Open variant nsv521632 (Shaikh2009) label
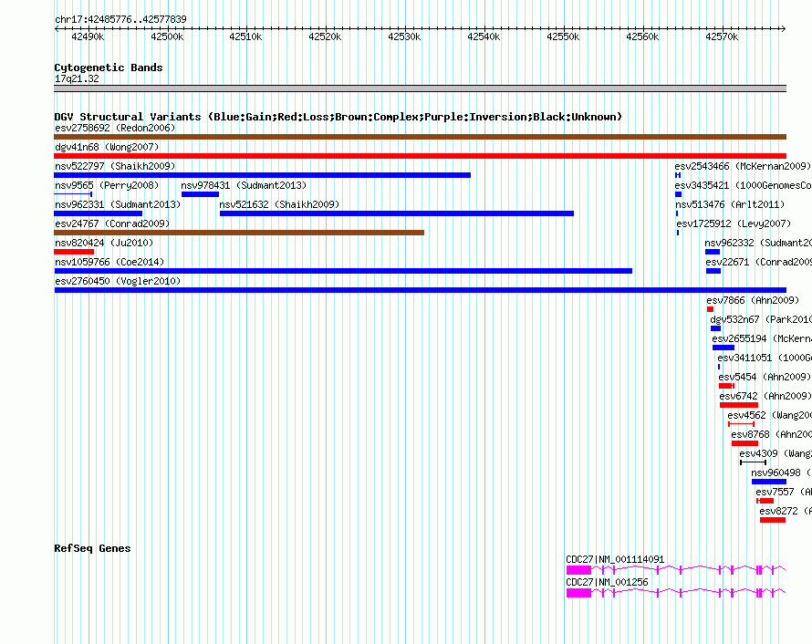The height and width of the screenshot is (644, 812). pos(280,204)
